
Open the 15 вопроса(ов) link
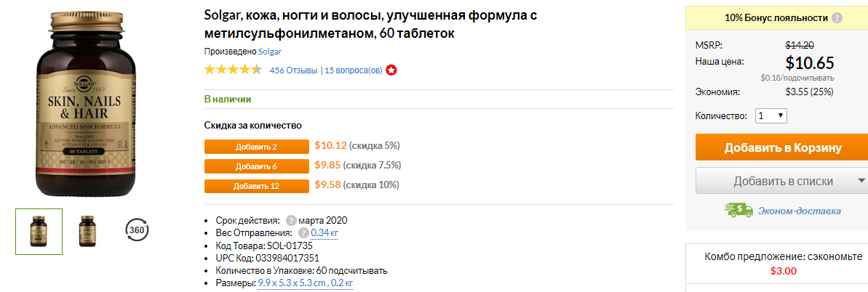[353, 70]
